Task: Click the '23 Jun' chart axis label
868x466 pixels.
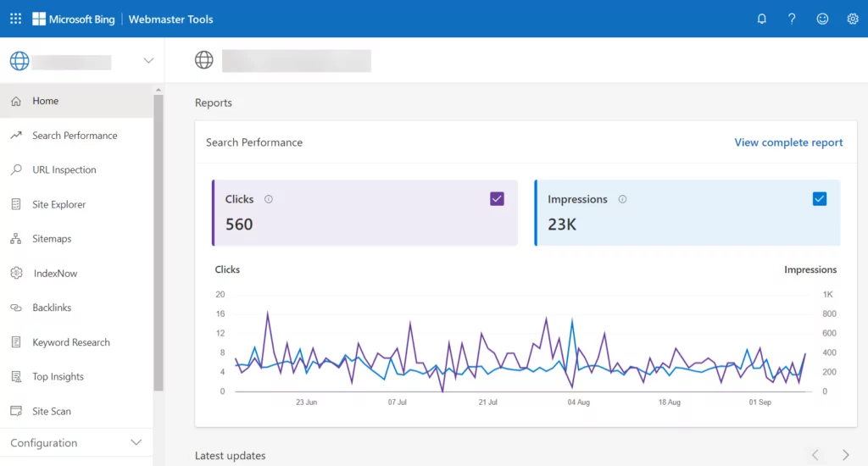Action: pos(306,402)
